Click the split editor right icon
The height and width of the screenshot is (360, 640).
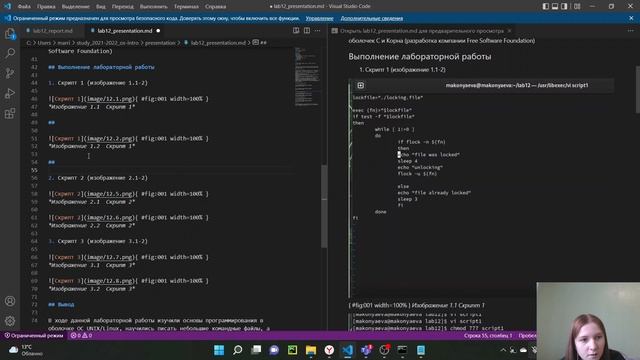coord(307,31)
